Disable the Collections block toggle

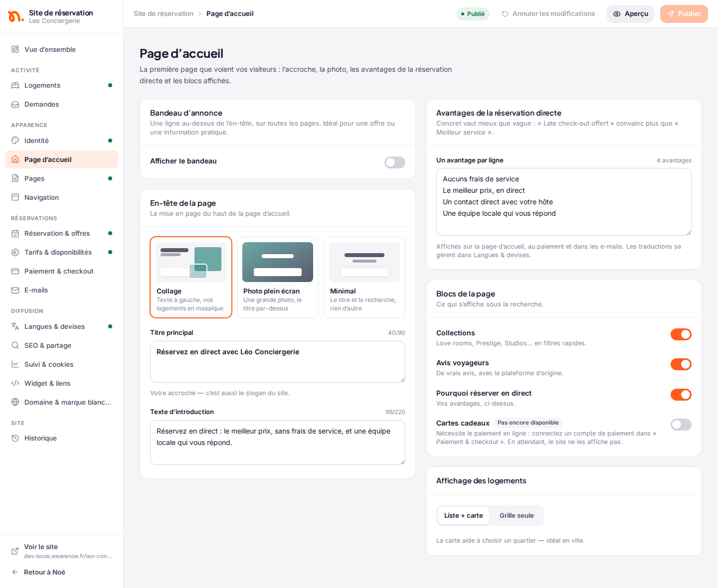(x=681, y=334)
